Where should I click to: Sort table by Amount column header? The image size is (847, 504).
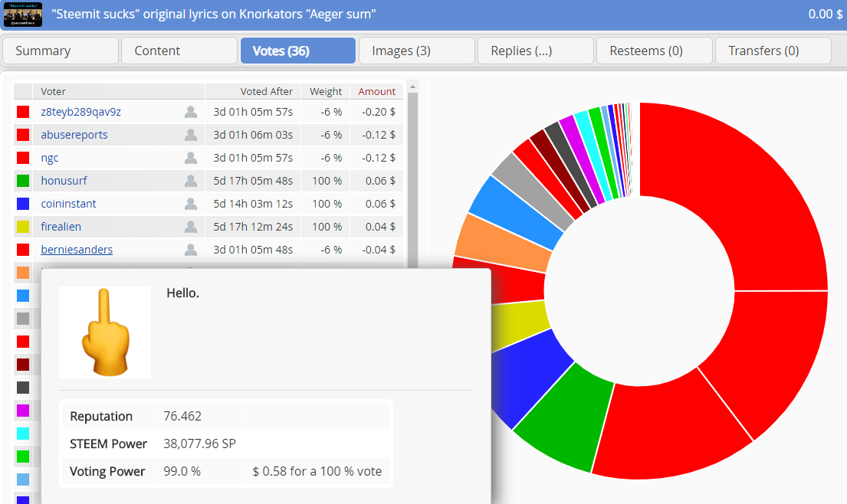pos(376,91)
